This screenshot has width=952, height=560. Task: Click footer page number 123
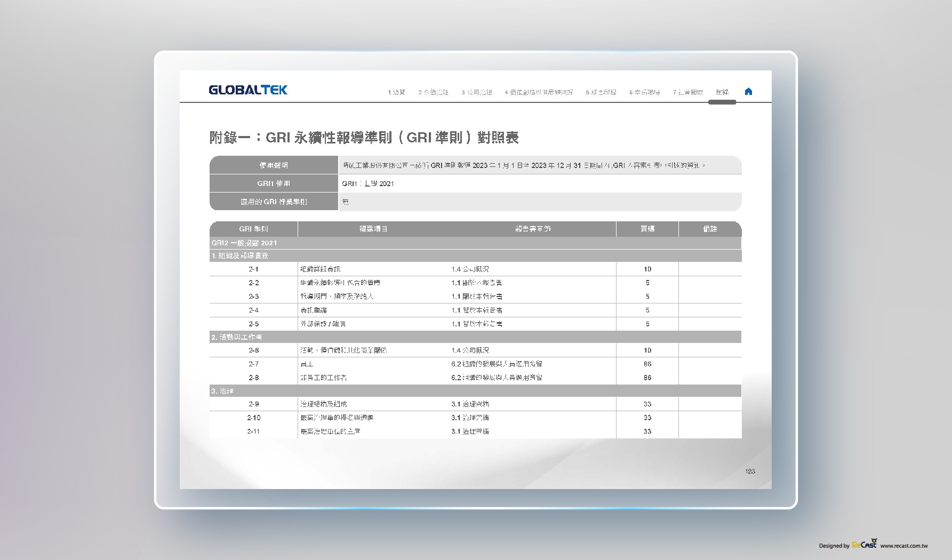750,471
